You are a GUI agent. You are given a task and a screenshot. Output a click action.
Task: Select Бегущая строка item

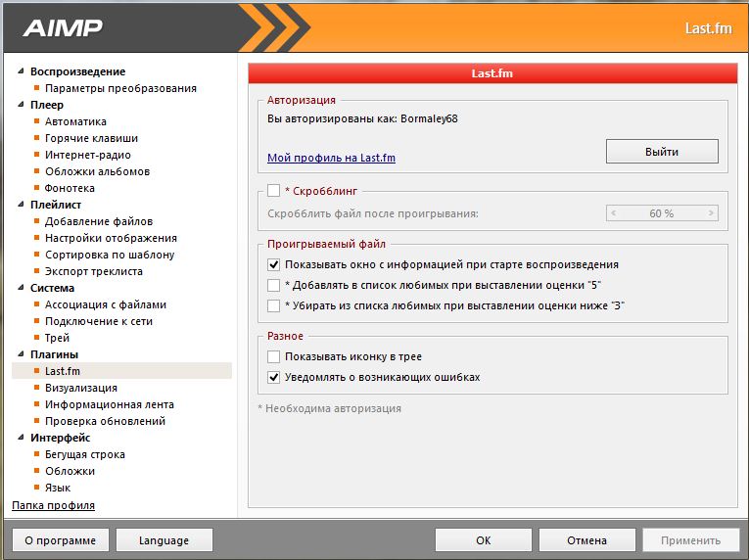(85, 454)
